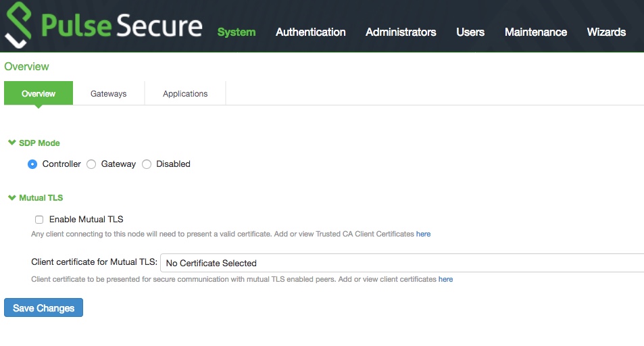Collapse the SDP Mode section chevron
The width and height of the screenshot is (644, 346).
tap(11, 143)
